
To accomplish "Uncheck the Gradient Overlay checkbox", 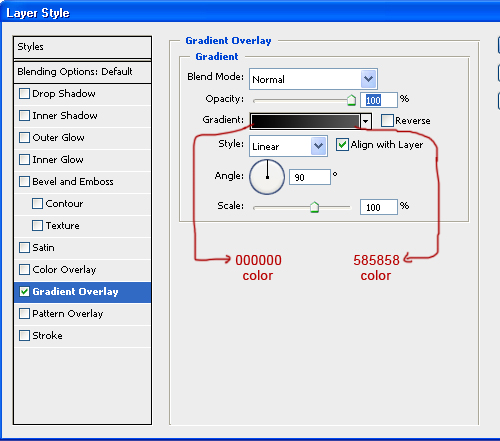I will click(x=24, y=292).
